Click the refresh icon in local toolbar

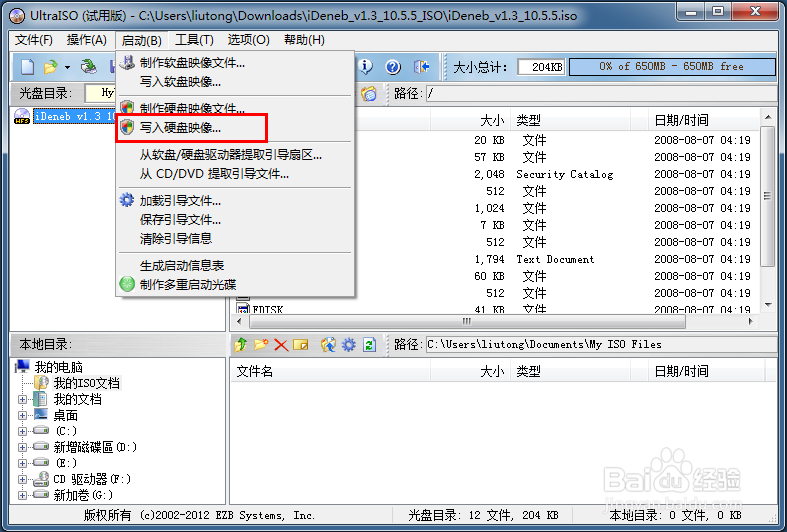point(369,344)
